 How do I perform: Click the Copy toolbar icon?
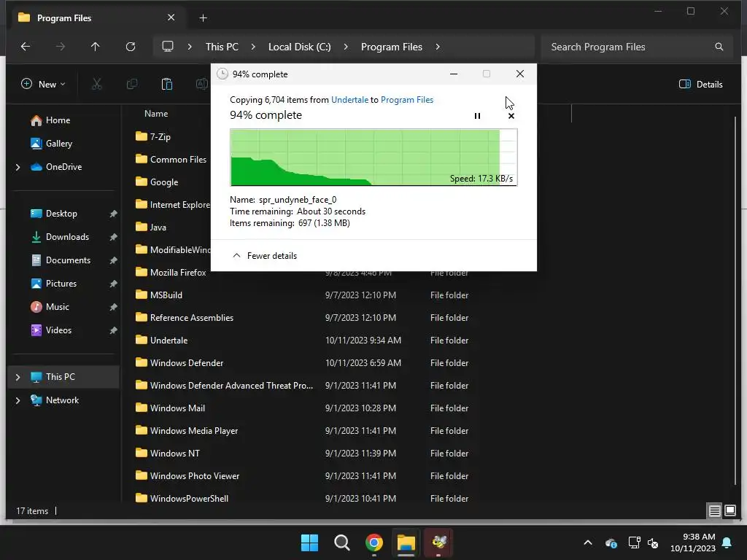click(x=132, y=85)
